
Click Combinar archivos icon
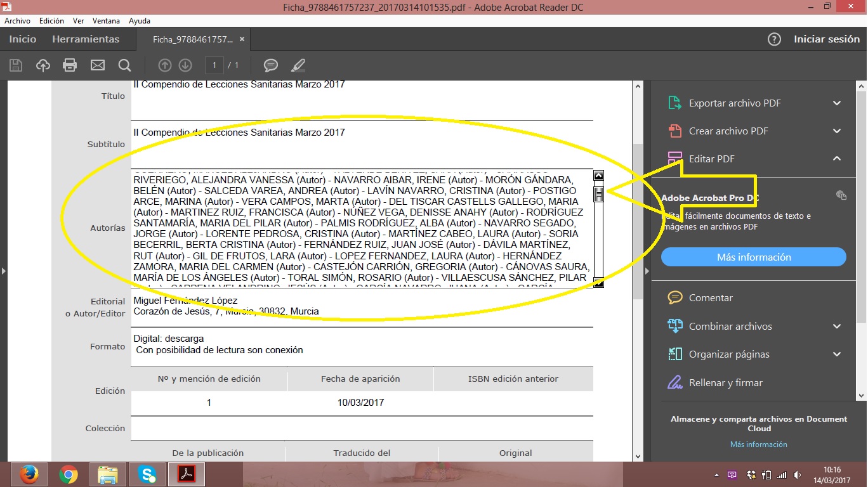(x=674, y=326)
